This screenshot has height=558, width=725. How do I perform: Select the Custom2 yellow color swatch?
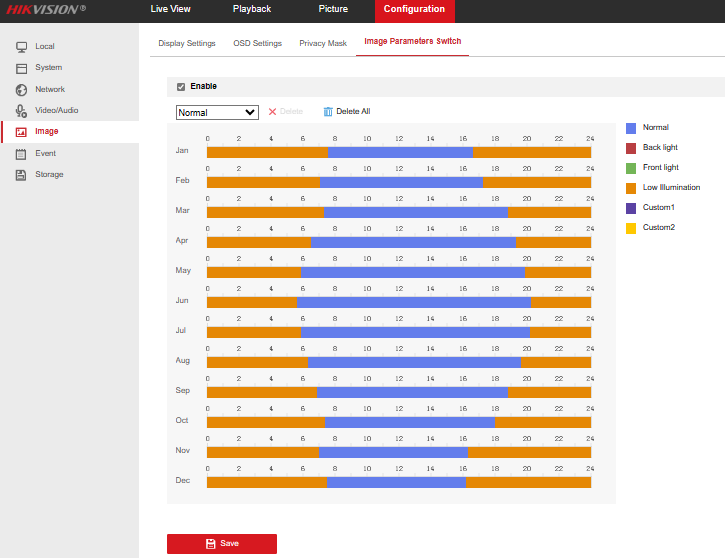tap(631, 228)
